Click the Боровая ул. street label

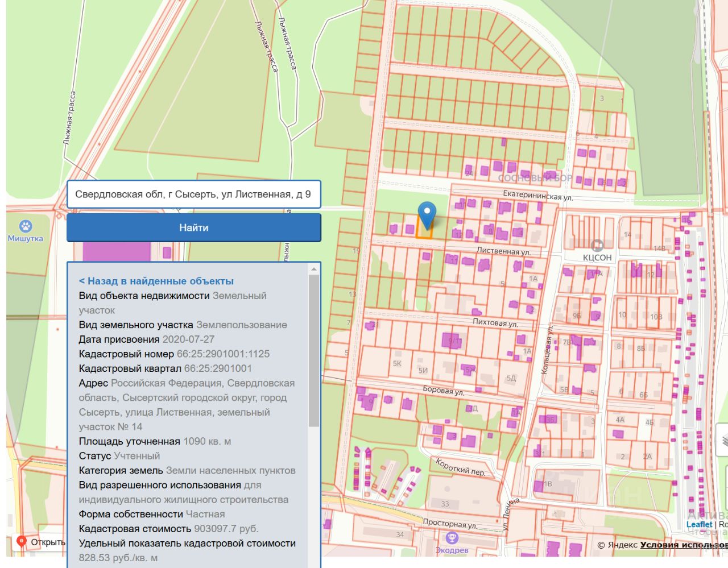[443, 391]
